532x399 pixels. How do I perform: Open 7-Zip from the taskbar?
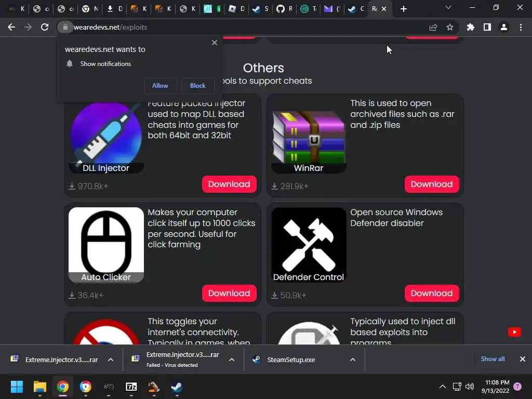pos(131,387)
